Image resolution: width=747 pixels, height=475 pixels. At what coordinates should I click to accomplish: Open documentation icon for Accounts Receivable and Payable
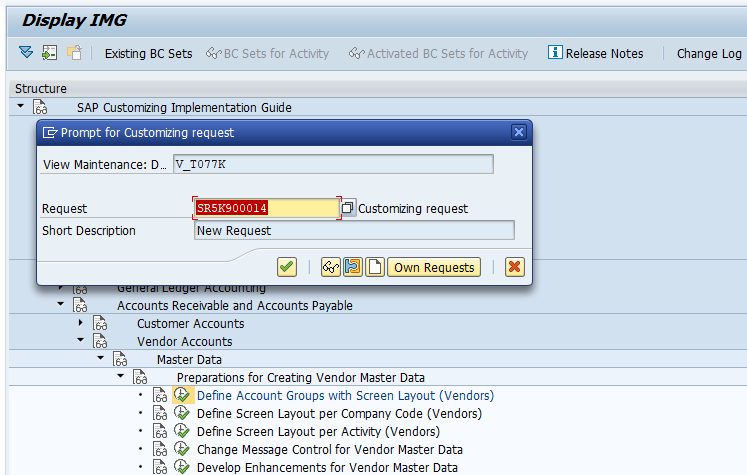click(80, 305)
